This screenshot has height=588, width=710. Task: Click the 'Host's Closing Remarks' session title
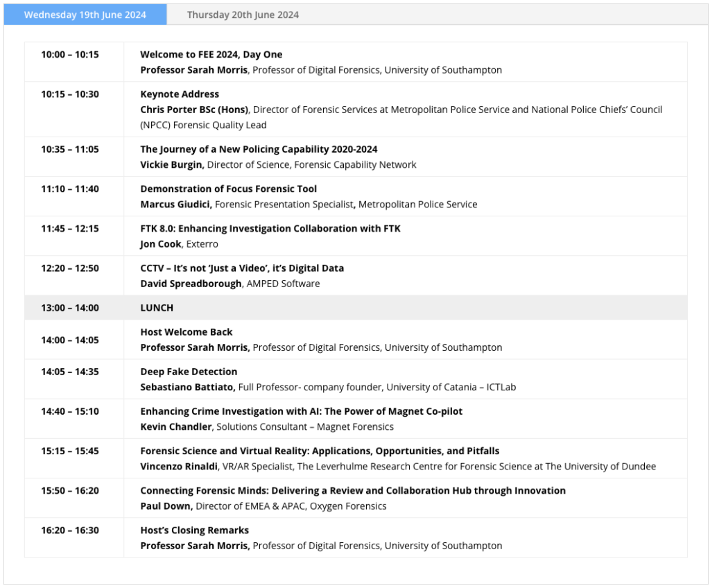(194, 530)
